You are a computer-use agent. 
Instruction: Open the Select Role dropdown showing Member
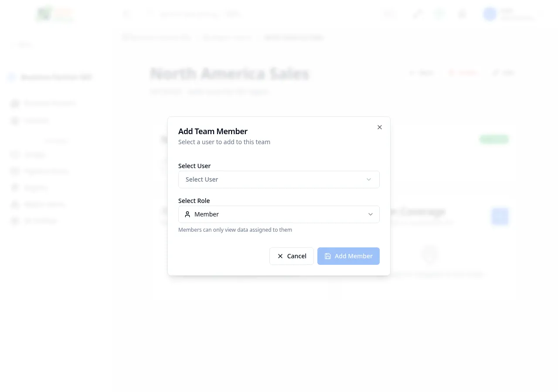coord(279,214)
